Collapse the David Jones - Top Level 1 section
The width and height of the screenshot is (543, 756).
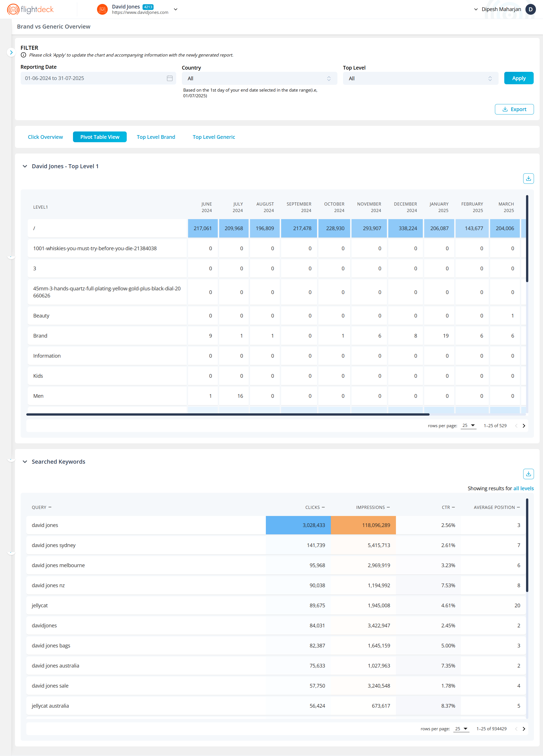pos(25,166)
